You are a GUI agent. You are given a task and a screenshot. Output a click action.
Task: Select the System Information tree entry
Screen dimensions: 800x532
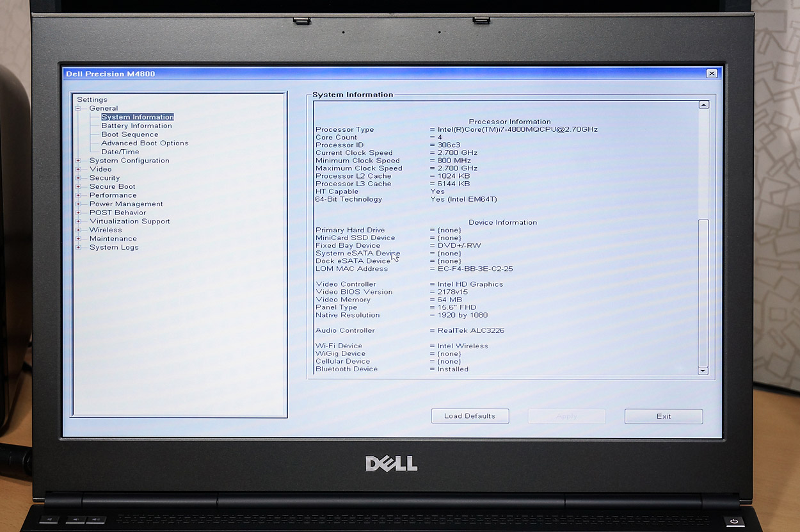coord(138,117)
